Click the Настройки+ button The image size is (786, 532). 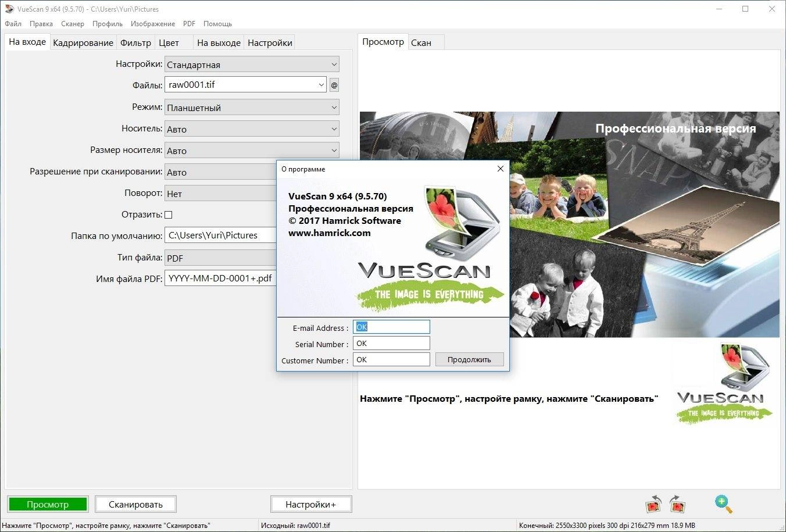coord(311,504)
